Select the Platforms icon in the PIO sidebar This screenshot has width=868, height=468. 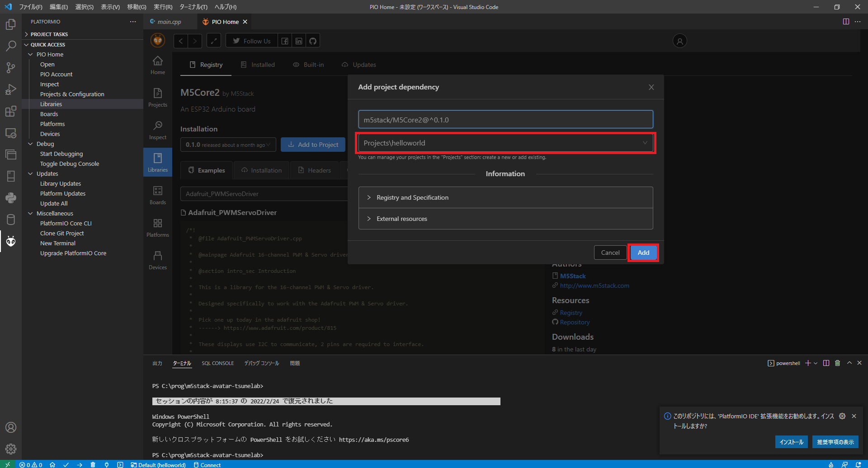point(157,227)
